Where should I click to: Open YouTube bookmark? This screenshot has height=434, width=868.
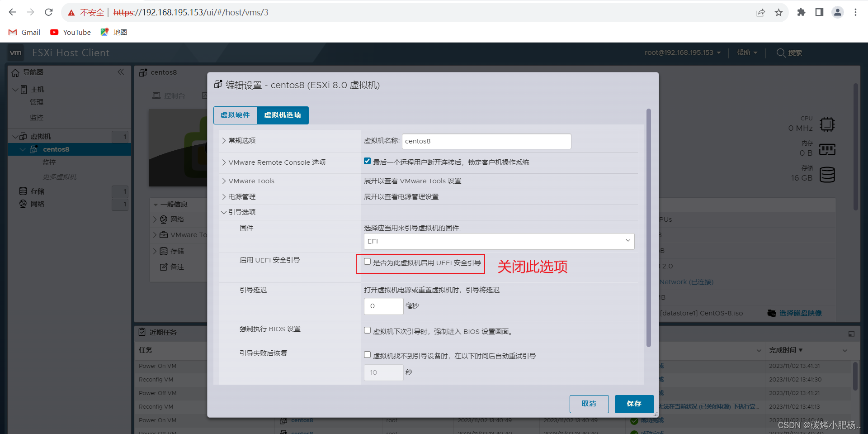coord(71,32)
